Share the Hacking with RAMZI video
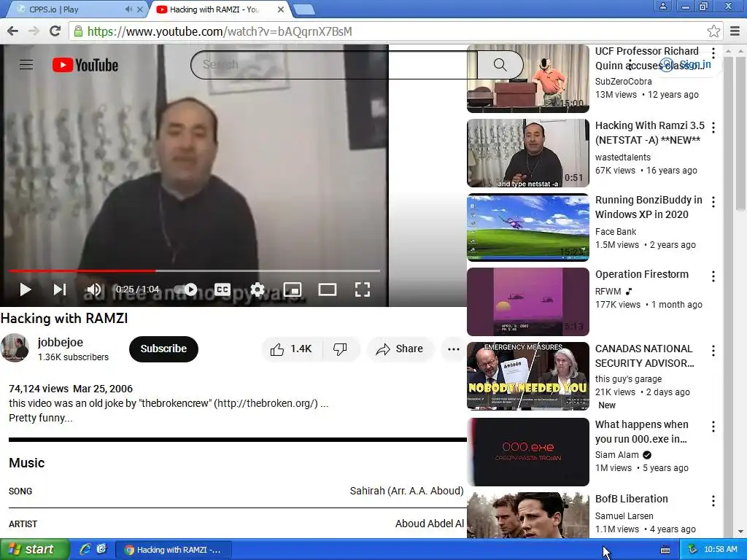Viewport: 747px width, 560px height. pos(400,349)
